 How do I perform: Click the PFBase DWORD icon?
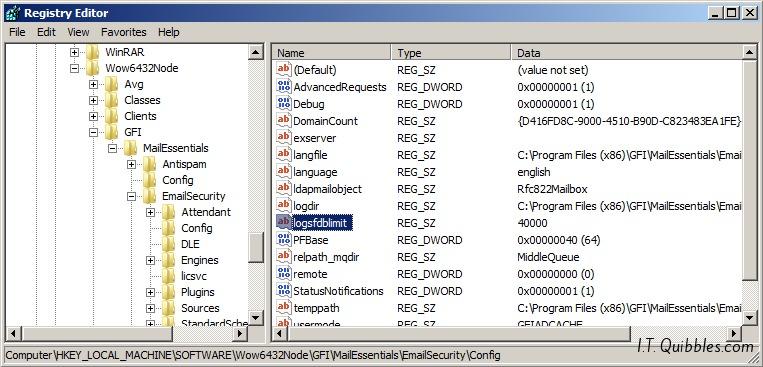(284, 240)
